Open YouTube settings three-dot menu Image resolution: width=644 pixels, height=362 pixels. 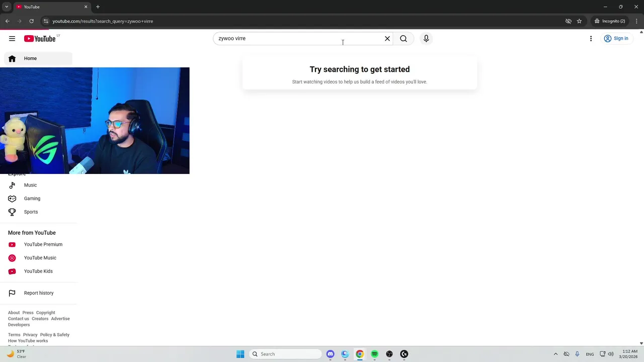tap(591, 39)
